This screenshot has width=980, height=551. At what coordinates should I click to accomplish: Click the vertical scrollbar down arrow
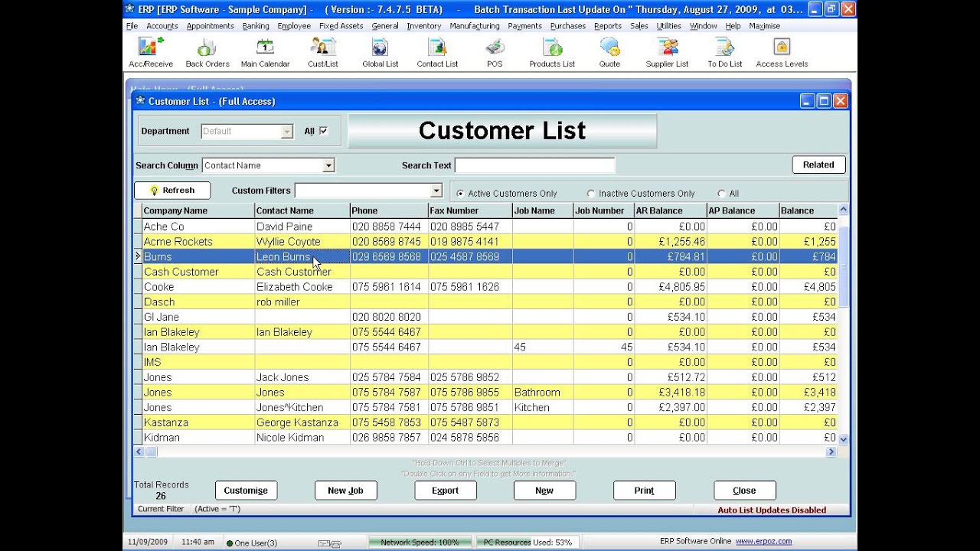pos(843,439)
